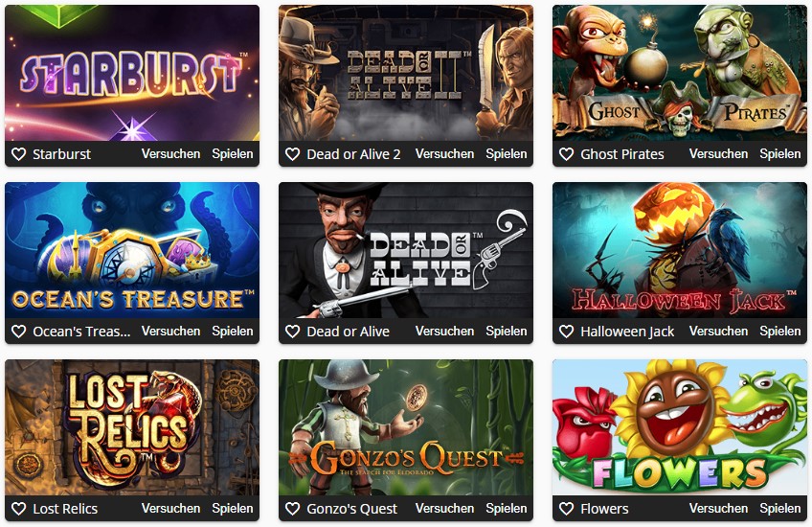This screenshot has height=527, width=812.
Task: Toggle the heart icon for Dead or Alive 2
Action: point(293,154)
